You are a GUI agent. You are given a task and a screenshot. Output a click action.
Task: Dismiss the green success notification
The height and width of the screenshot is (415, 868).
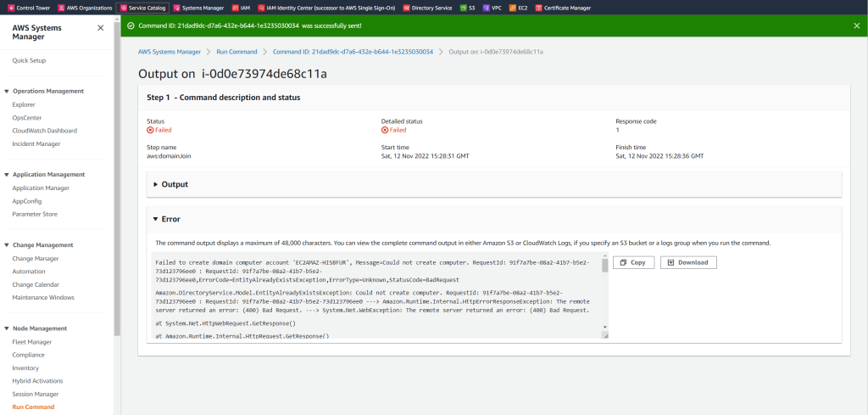click(x=857, y=25)
